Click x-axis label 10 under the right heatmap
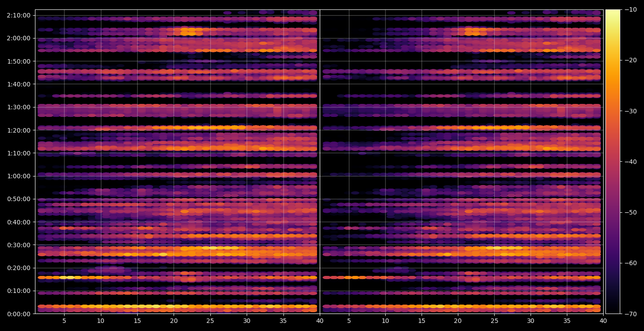 tap(385, 321)
